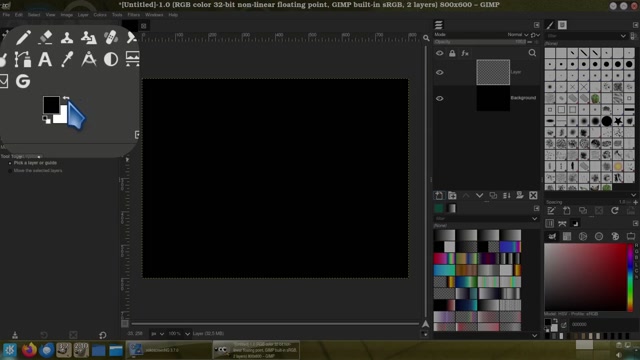Select the Text tool
The height and width of the screenshot is (360, 640).
[x=45, y=59]
